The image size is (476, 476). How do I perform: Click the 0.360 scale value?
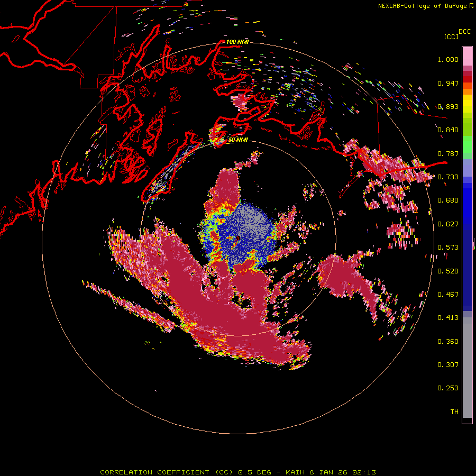coord(448,342)
